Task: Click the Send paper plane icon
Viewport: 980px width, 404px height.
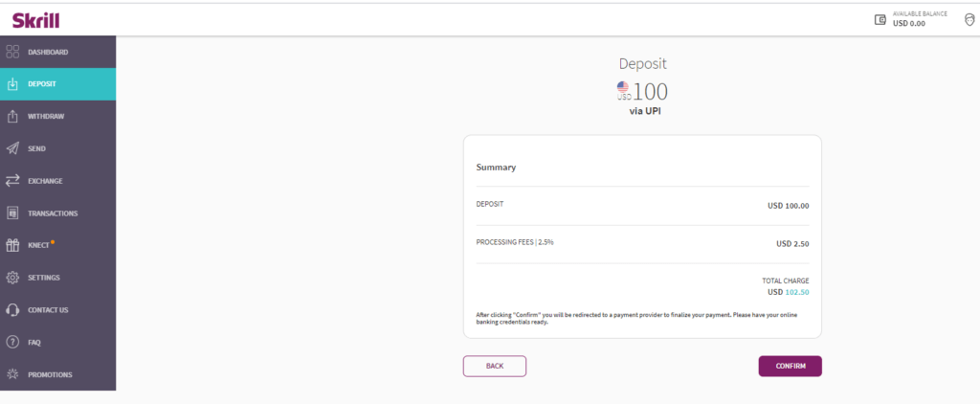Action: click(x=12, y=148)
